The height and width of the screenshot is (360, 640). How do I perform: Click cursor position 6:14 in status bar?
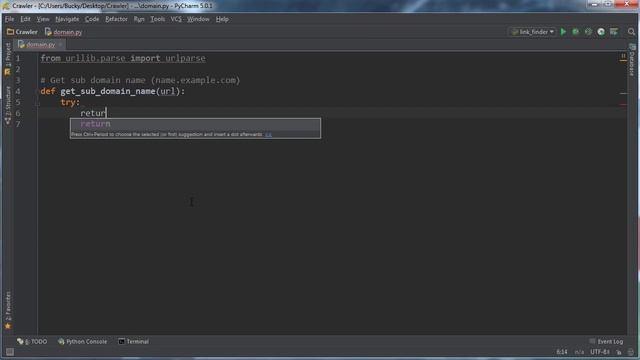[x=562, y=352]
